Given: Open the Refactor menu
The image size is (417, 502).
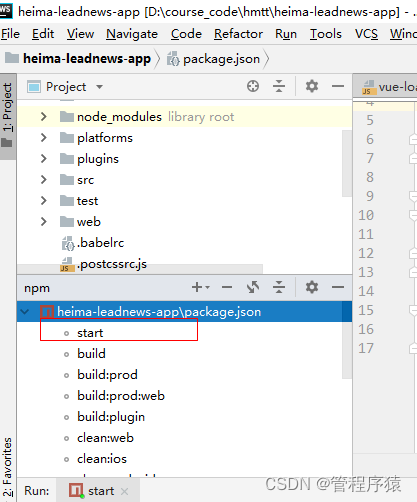Looking at the screenshot, I should pos(238,34).
